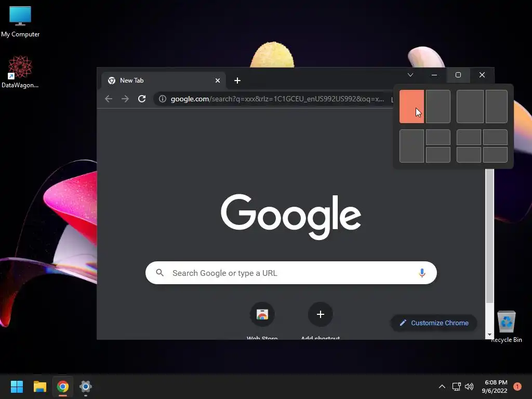This screenshot has height=399, width=532.
Task: View site information icon in address bar
Action: [x=163, y=99]
